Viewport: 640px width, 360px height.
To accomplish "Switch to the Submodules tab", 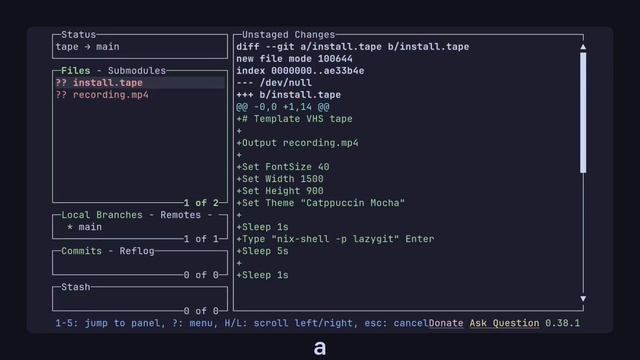I will pos(137,71).
